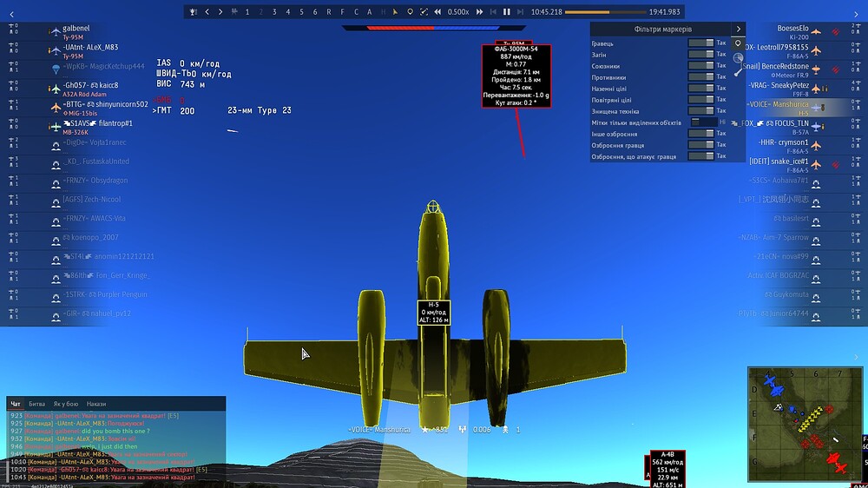Viewport: 868px width, 488px height.
Task: Seek within the replay timeline progress bar
Action: 605,11
